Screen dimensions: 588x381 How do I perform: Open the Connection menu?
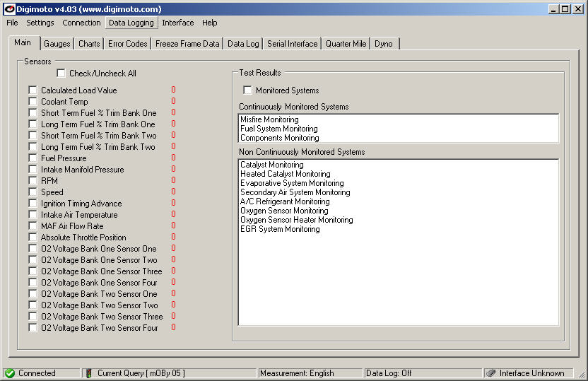click(81, 23)
